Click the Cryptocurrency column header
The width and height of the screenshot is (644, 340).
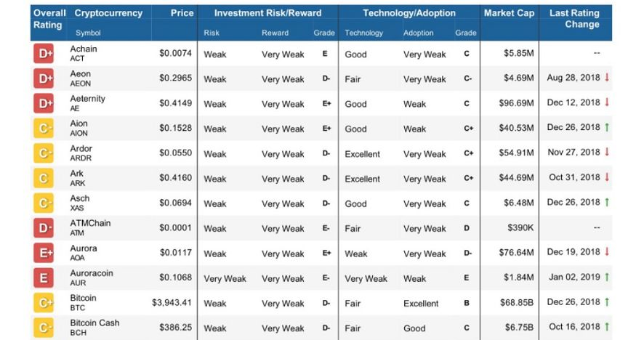(108, 13)
